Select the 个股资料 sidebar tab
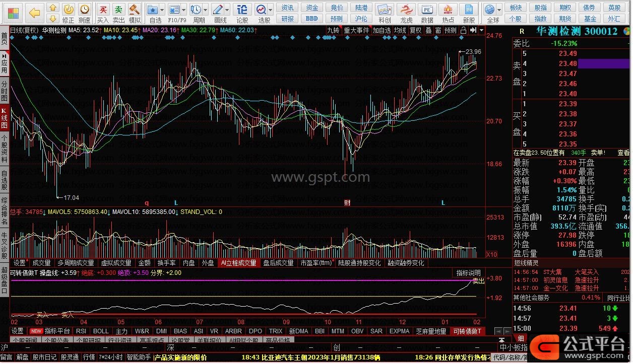Viewport: 633px width, 364px height. click(x=5, y=148)
